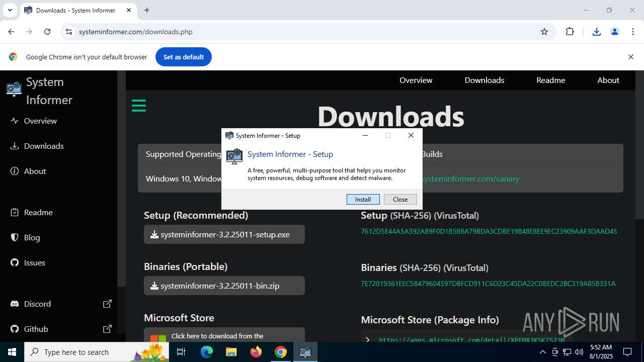644x362 pixels.
Task: Select Overview in top navigation bar
Action: tap(416, 80)
